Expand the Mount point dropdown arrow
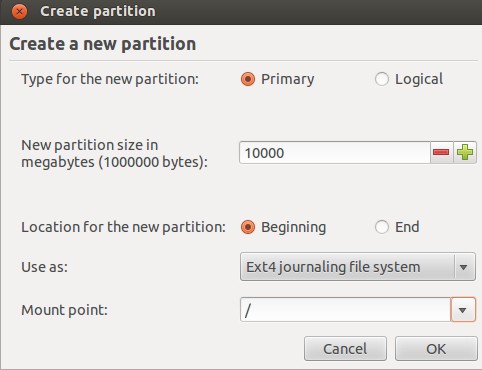This screenshot has height=370, width=482. pyautogui.click(x=463, y=310)
